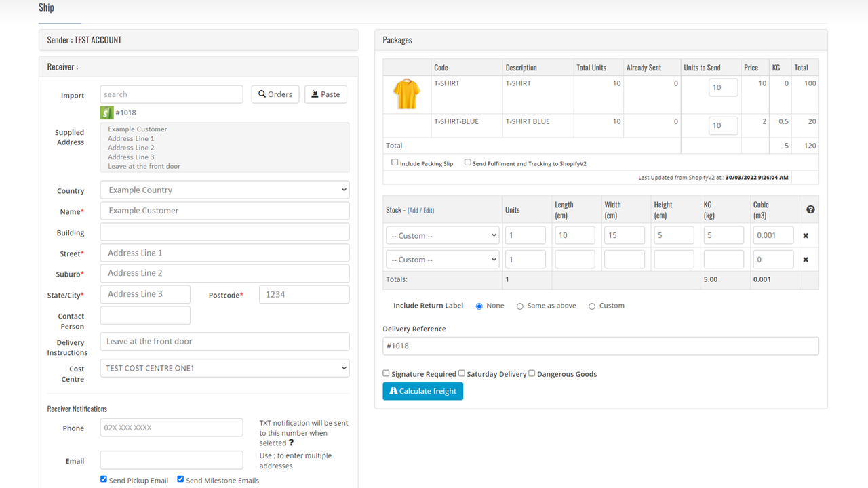Screen dimensions: 868x488
Task: Click the Dangerous Goods checkbox
Action: pyautogui.click(x=532, y=373)
